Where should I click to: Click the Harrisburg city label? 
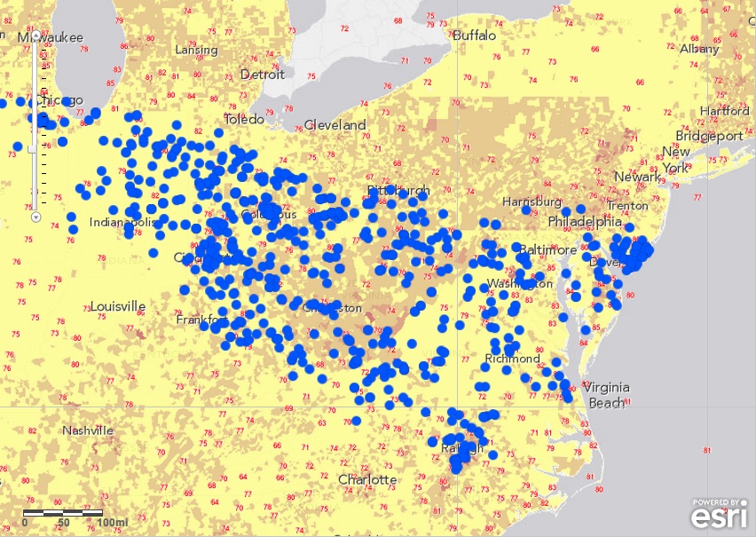pyautogui.click(x=532, y=201)
